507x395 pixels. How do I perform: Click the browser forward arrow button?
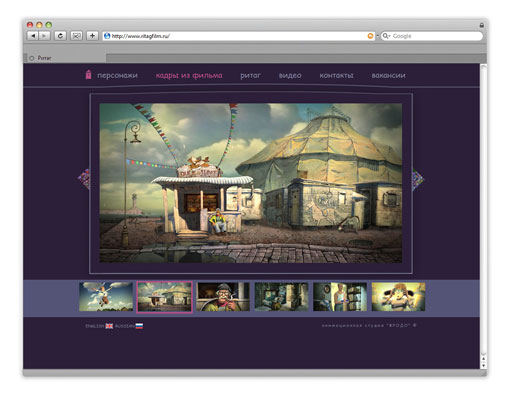pyautogui.click(x=44, y=36)
